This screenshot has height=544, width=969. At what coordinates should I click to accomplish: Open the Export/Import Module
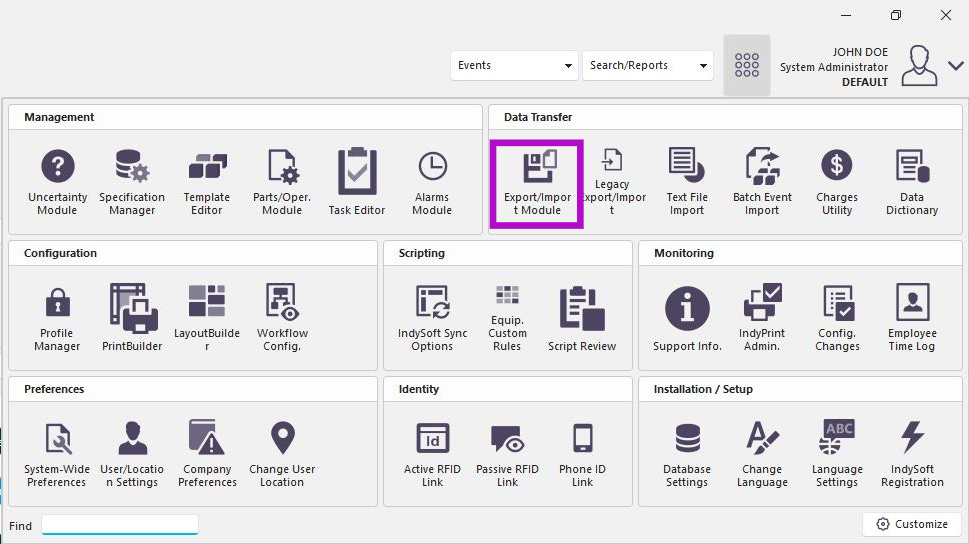[537, 182]
